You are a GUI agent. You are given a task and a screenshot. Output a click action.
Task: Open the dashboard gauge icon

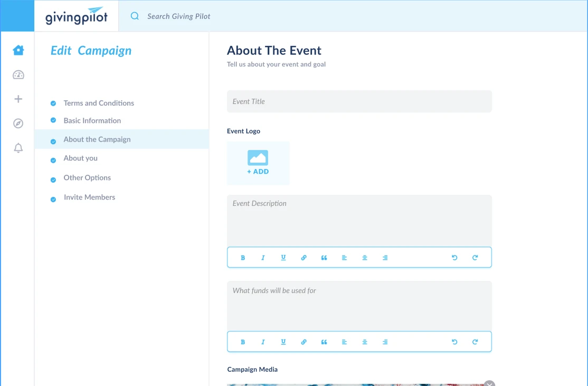tap(18, 74)
